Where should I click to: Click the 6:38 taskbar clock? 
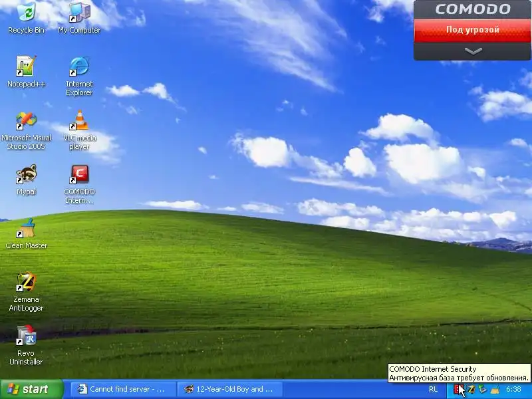click(x=513, y=389)
